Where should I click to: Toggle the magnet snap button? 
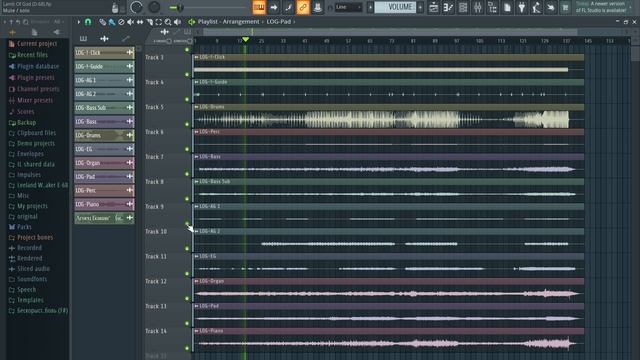click(88, 22)
